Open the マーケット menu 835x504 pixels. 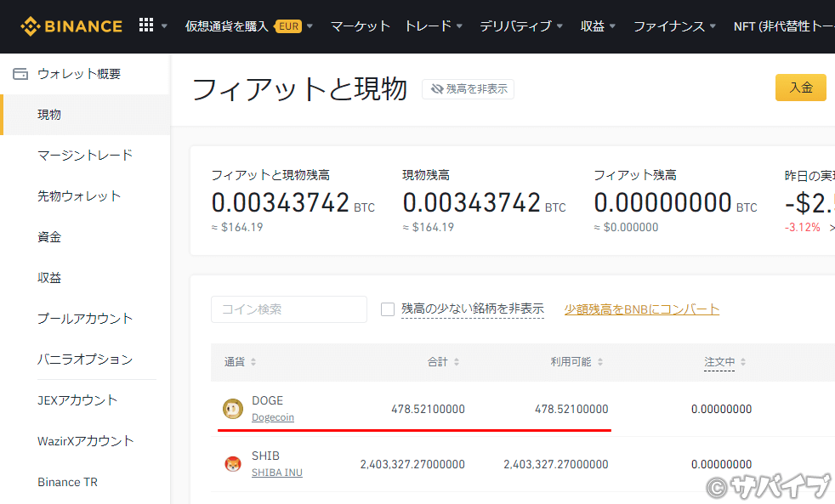(x=361, y=26)
